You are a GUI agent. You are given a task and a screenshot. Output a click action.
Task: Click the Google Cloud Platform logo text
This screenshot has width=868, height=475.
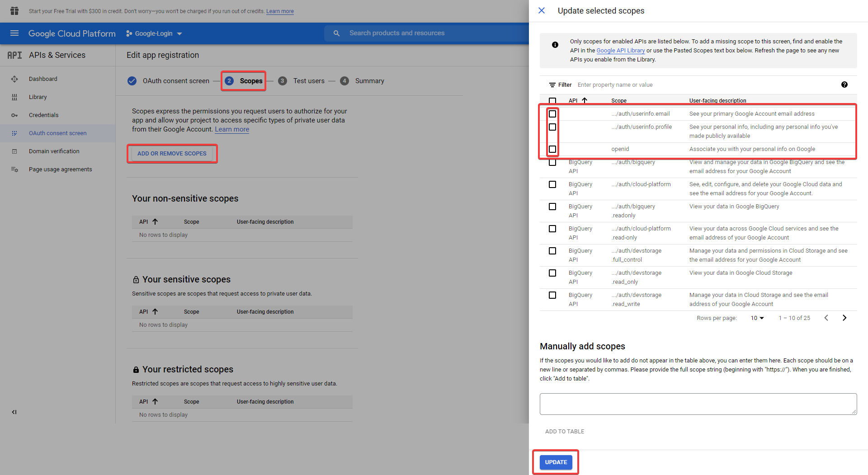tap(72, 33)
